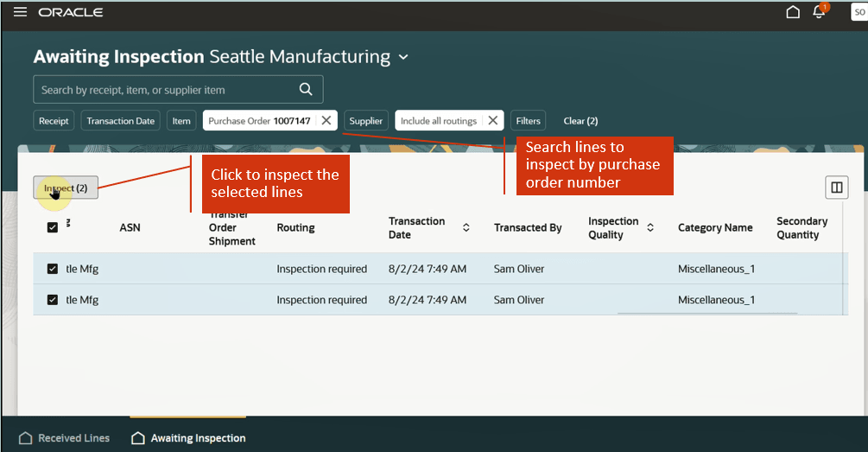
Task: Open the column settings icon
Action: click(836, 188)
